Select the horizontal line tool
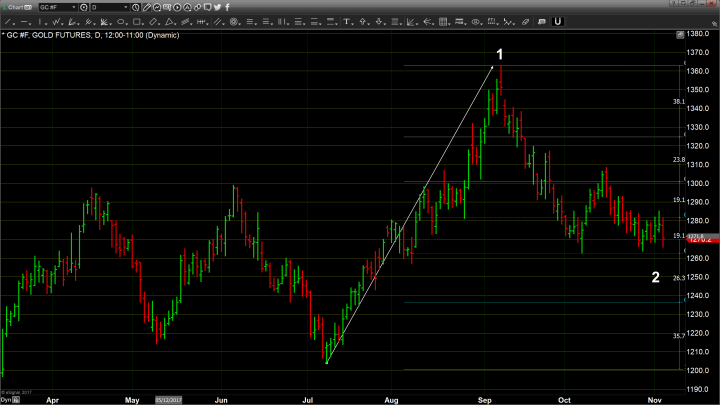 [x=24, y=21]
